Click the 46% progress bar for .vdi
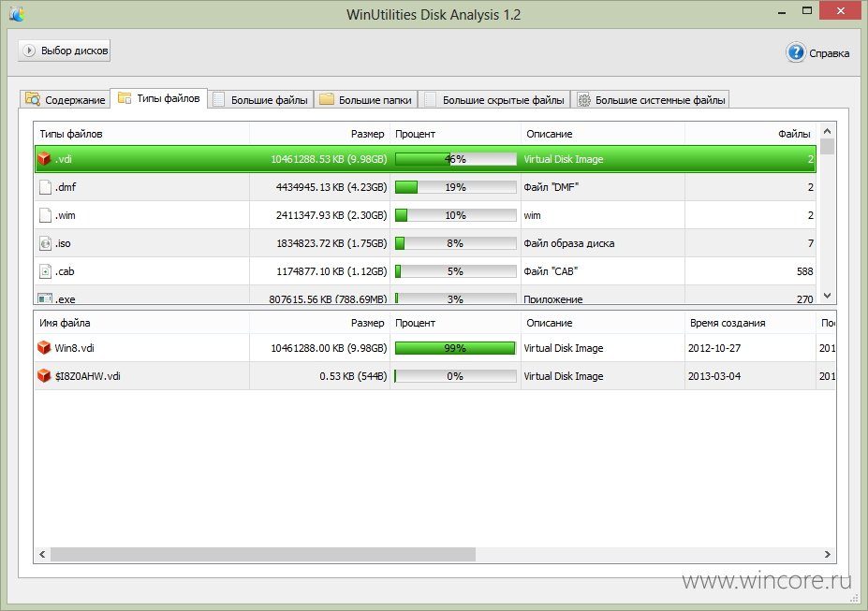The width and height of the screenshot is (868, 611). point(456,159)
